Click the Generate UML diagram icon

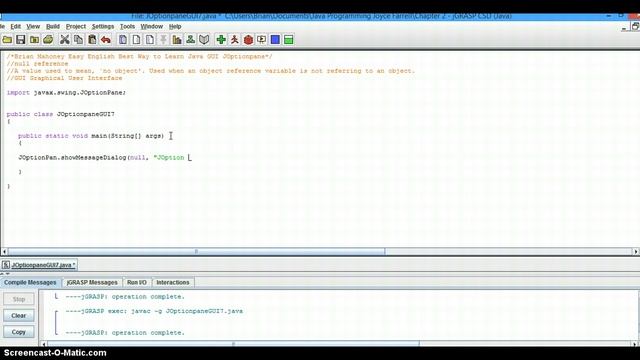point(190,40)
